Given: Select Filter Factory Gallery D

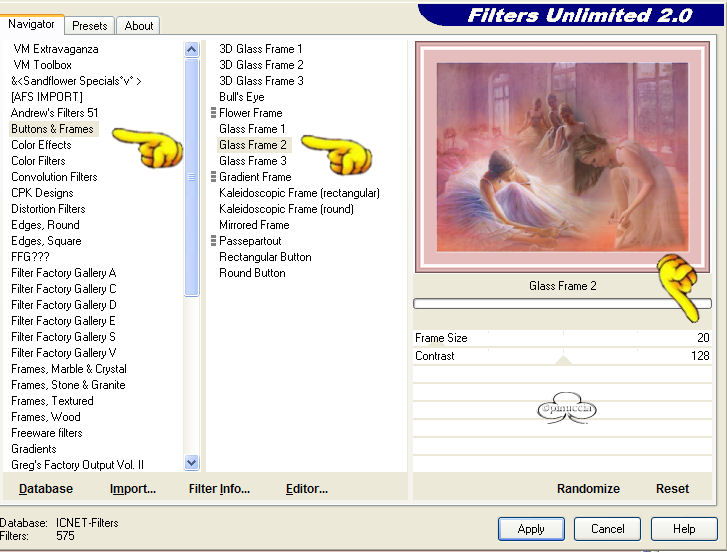Looking at the screenshot, I should click(64, 305).
